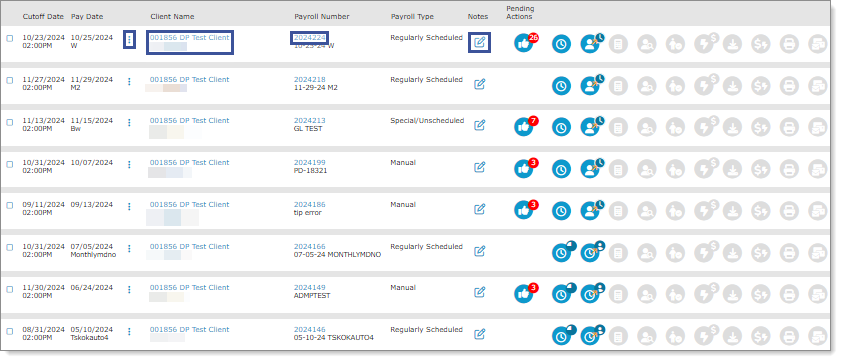Viewport: 841px width, 361px height.
Task: Click clock-with-person icon in 05-10-24 TSKOKAUTO4 row
Action: click(592, 335)
